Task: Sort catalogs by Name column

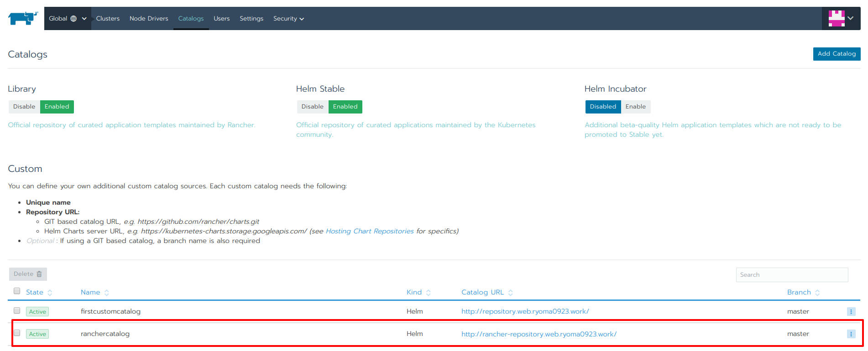Action: [x=94, y=292]
